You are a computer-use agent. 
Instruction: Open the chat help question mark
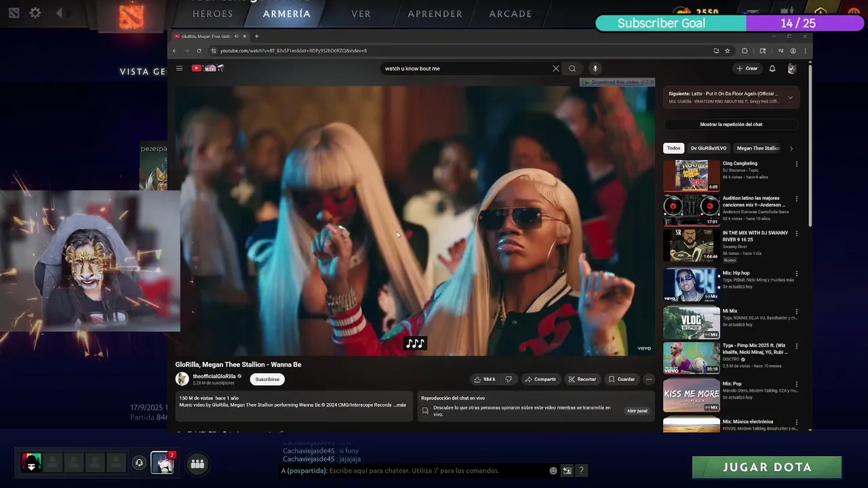click(581, 470)
